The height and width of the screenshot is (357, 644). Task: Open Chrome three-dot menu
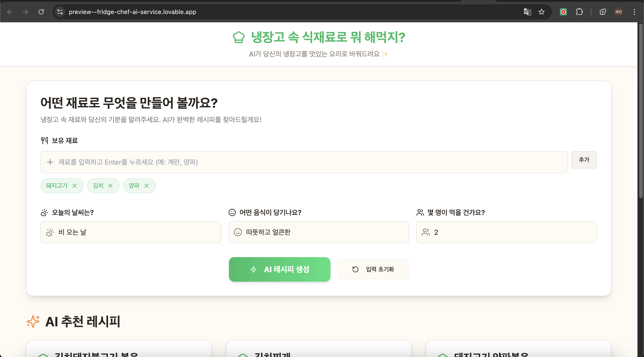tap(634, 12)
